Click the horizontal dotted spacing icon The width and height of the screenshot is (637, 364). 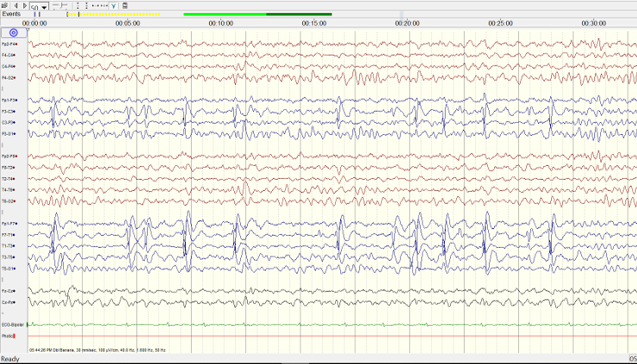click(99, 5)
